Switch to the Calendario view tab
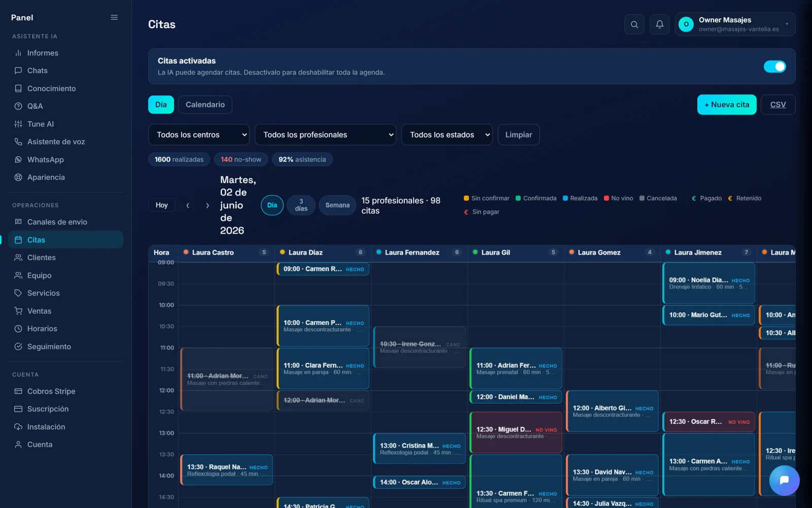This screenshot has width=812, height=508. [205, 105]
